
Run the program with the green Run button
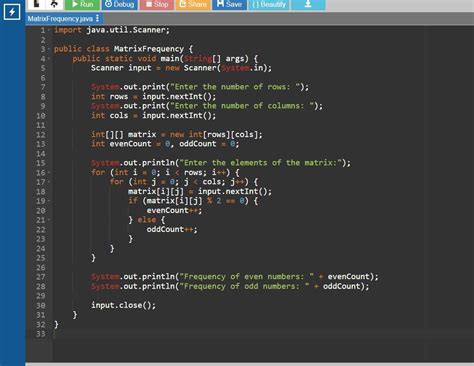pyautogui.click(x=82, y=4)
